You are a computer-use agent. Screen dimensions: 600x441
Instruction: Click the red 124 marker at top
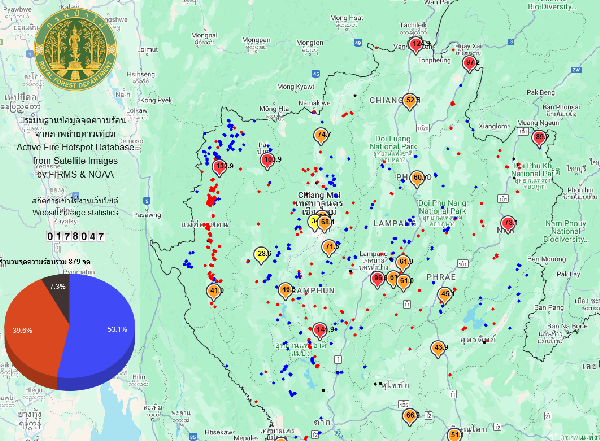tap(416, 46)
